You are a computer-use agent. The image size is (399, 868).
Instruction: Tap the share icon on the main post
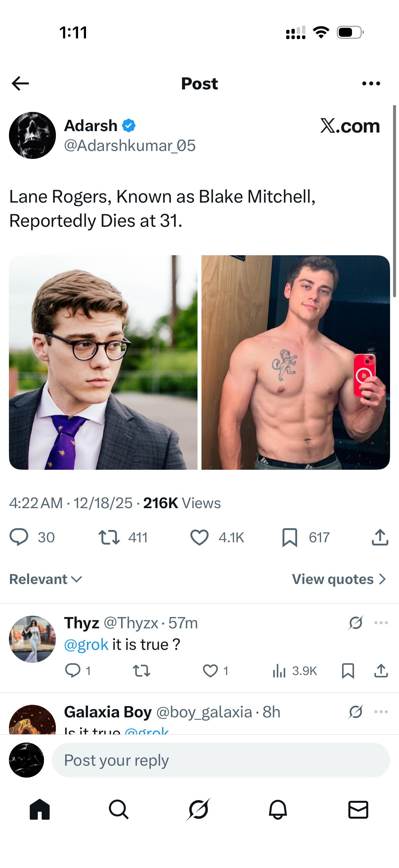point(380,537)
